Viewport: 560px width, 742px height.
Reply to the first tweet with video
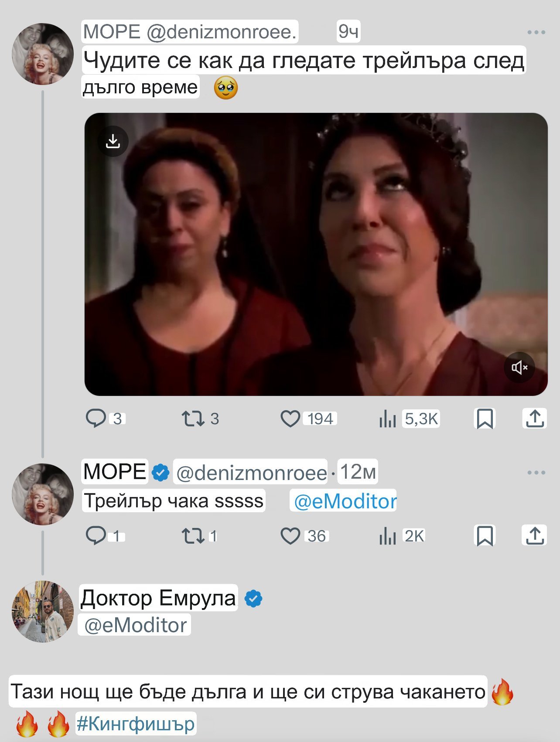tap(96, 419)
